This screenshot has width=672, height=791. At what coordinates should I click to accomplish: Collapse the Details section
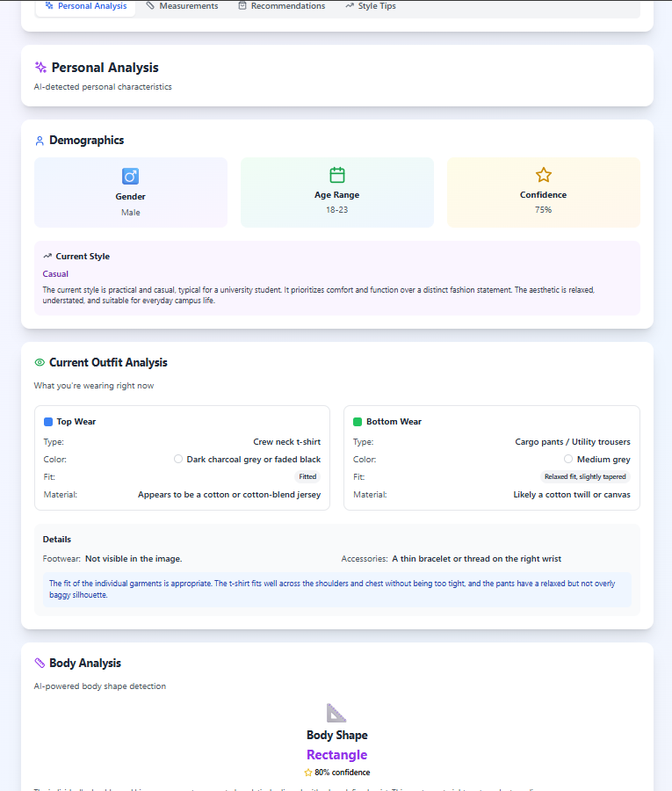57,539
